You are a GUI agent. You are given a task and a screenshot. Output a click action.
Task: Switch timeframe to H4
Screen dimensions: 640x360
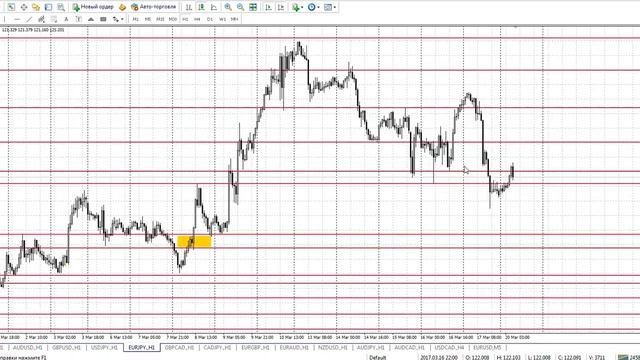pos(197,19)
